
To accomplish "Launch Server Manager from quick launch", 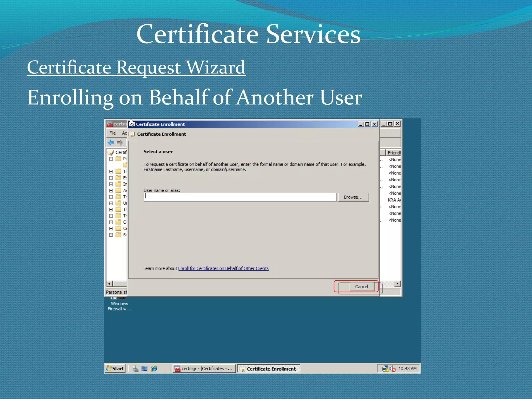I will click(135, 369).
